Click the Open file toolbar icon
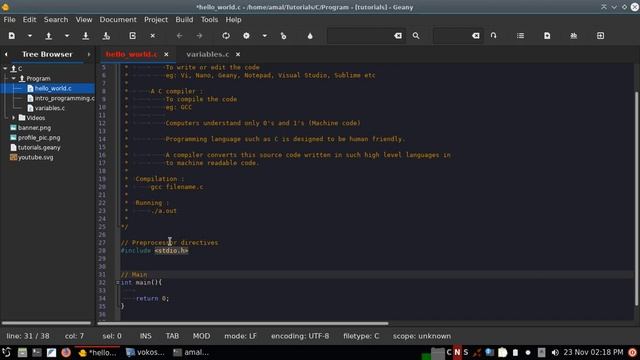The width and height of the screenshot is (640, 360). 49,36
